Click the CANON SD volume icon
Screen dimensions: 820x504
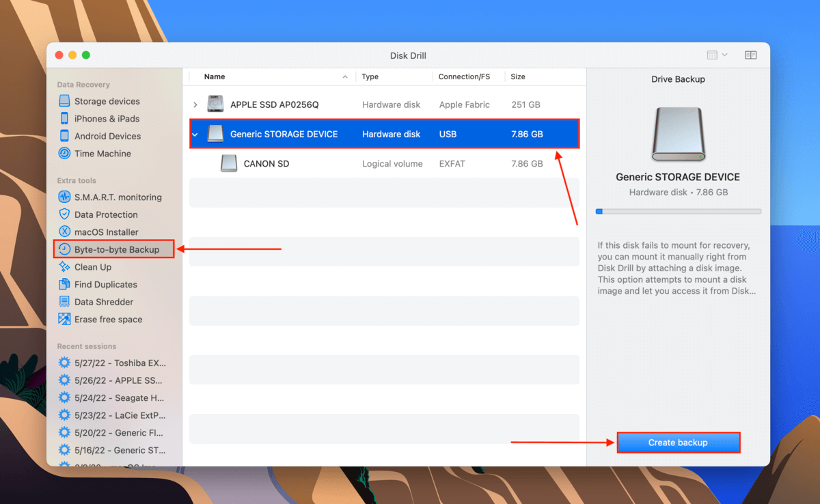229,164
